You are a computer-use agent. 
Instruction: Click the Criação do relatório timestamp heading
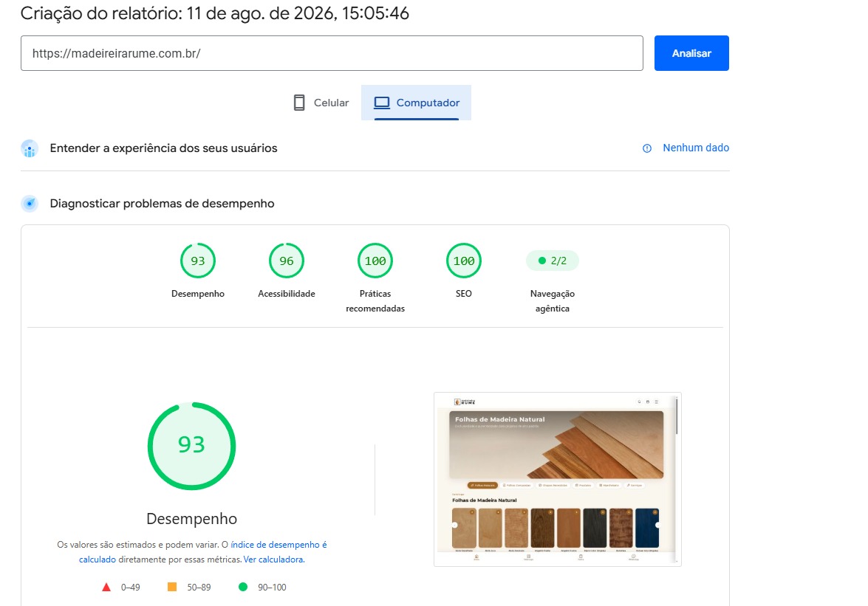coord(215,13)
